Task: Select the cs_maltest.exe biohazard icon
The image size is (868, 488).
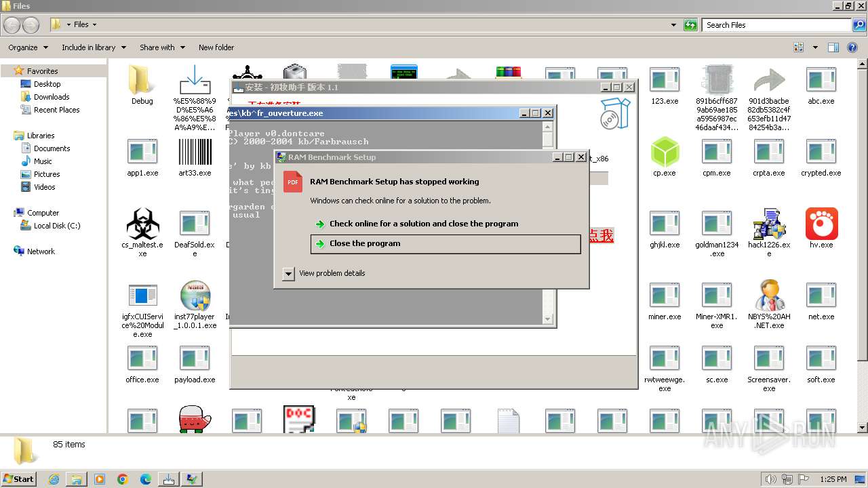Action: pyautogui.click(x=142, y=224)
